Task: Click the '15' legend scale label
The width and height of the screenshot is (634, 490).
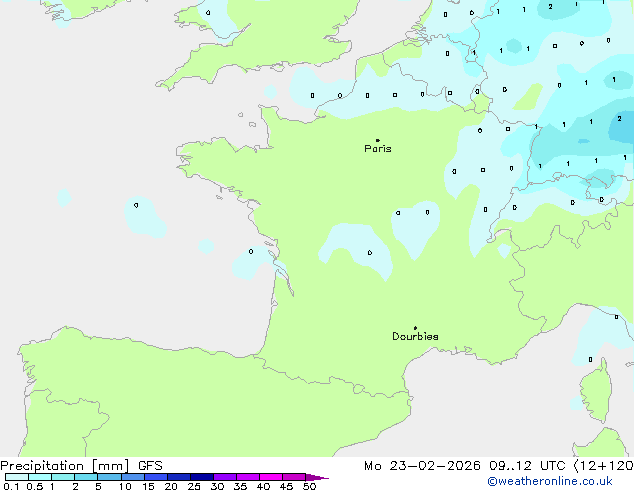Action: (148, 486)
